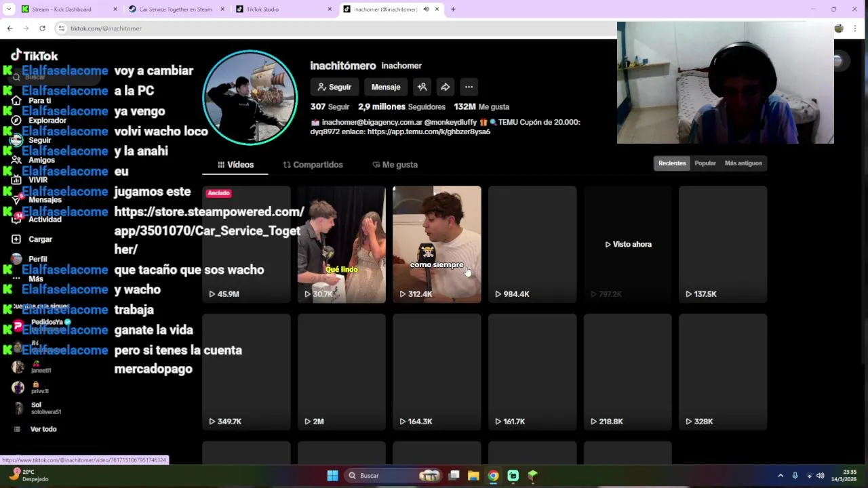Open the video with 137.5K views

(x=723, y=244)
